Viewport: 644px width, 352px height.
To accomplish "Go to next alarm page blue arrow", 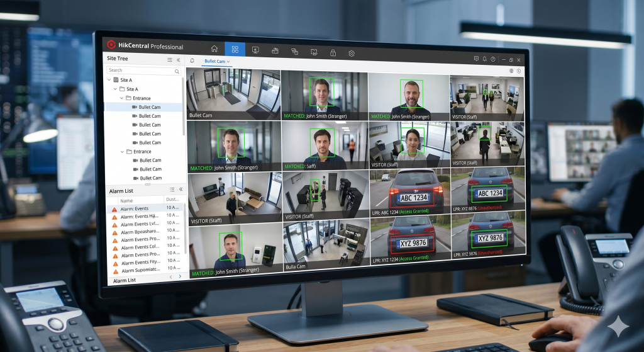I will 180,276.
